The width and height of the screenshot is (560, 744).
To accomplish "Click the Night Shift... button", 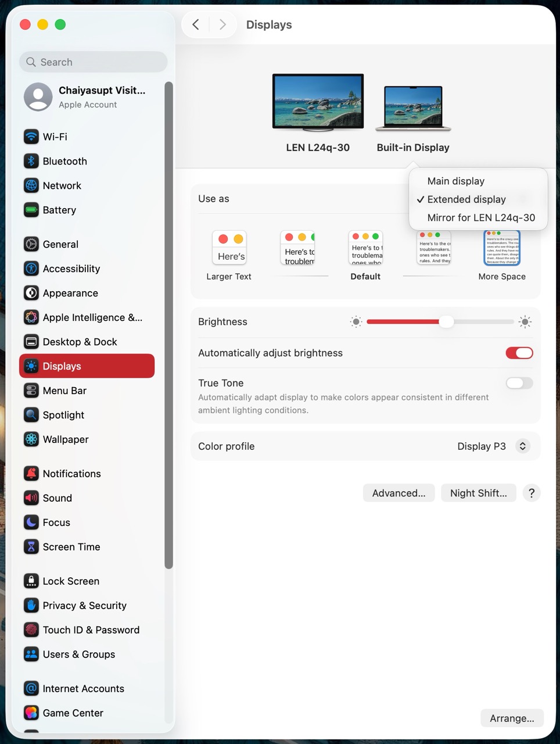I will tap(479, 493).
